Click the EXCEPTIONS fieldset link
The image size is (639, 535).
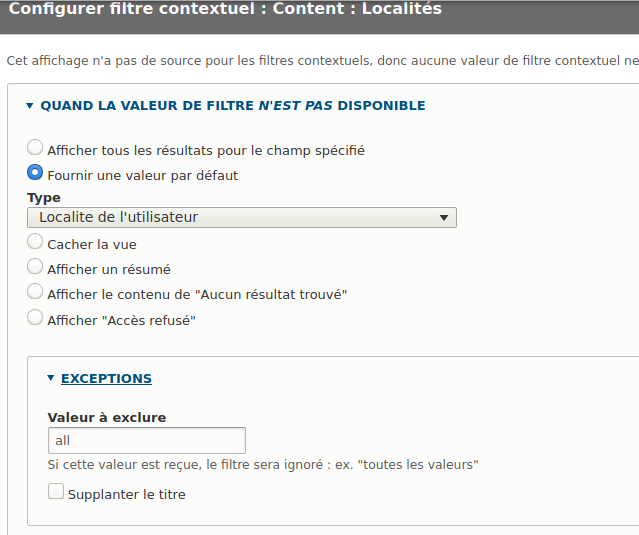click(106, 379)
